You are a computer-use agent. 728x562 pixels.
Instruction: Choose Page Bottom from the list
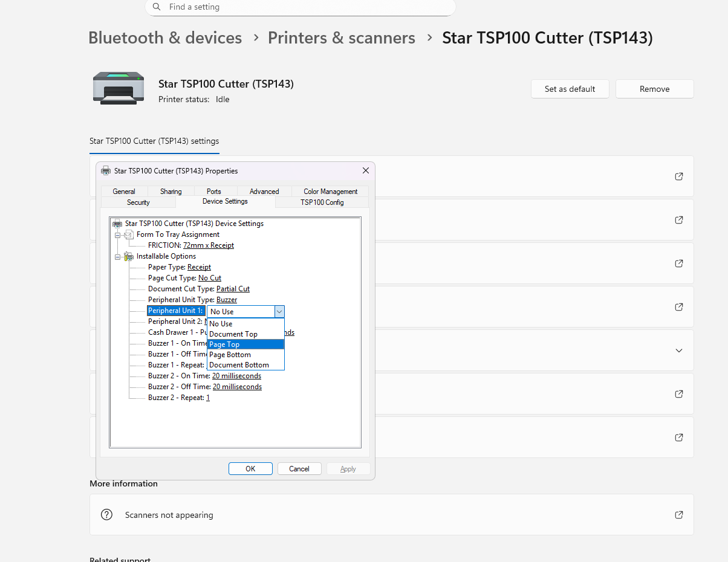(x=245, y=355)
